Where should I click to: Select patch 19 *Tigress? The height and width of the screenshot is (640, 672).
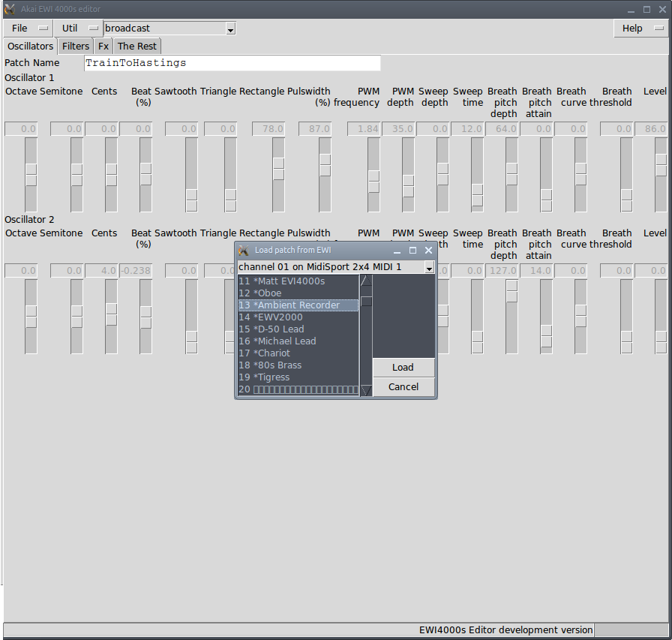298,377
